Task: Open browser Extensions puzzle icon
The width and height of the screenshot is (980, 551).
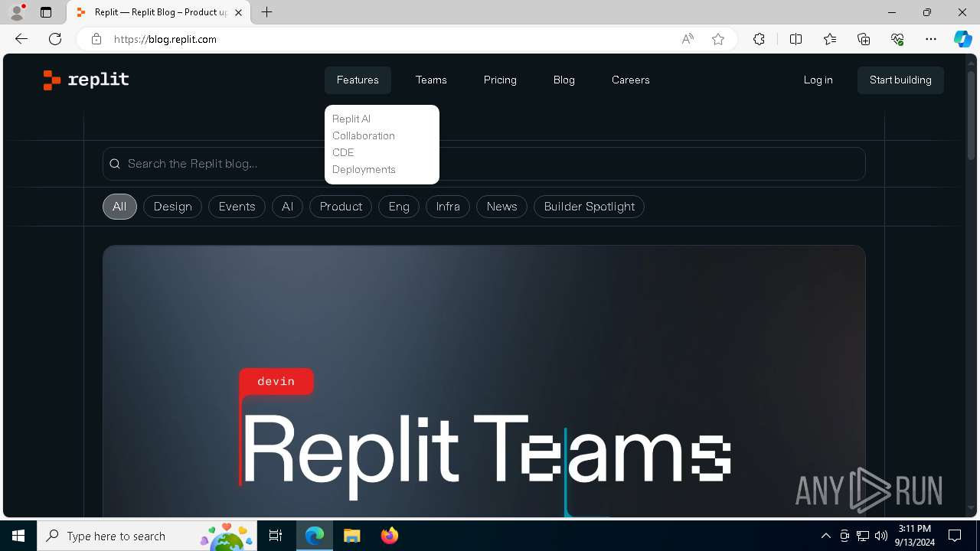Action: (x=759, y=39)
